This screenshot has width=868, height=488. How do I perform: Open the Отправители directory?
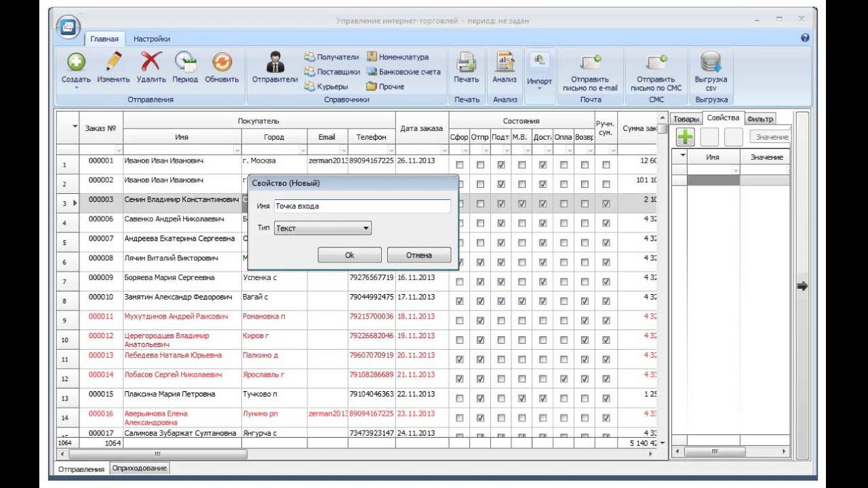[275, 68]
